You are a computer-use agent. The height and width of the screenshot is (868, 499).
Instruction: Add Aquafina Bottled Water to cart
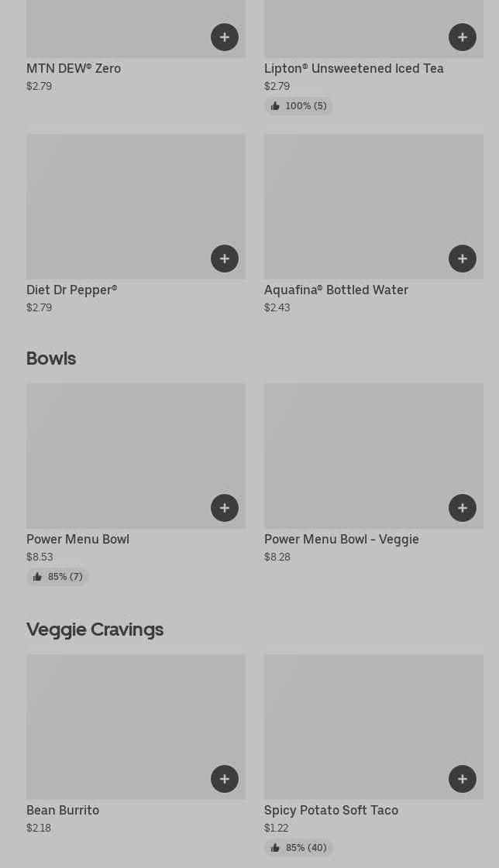[x=463, y=259]
